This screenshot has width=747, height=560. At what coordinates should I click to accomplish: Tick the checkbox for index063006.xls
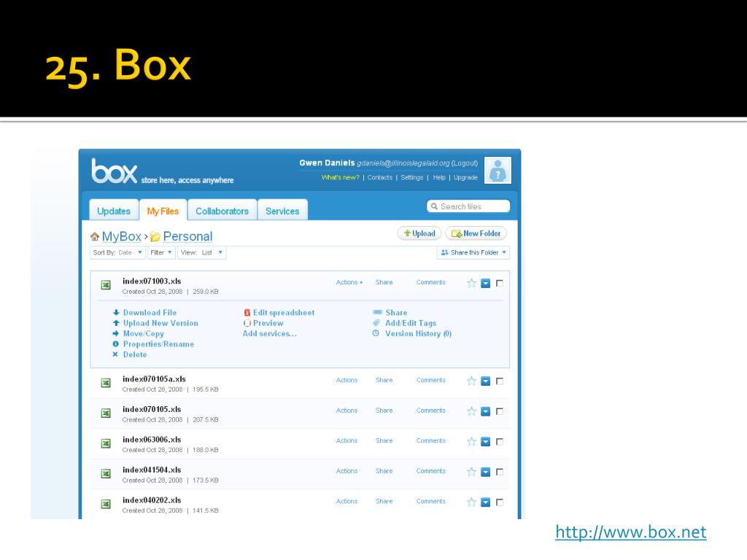[x=499, y=441]
